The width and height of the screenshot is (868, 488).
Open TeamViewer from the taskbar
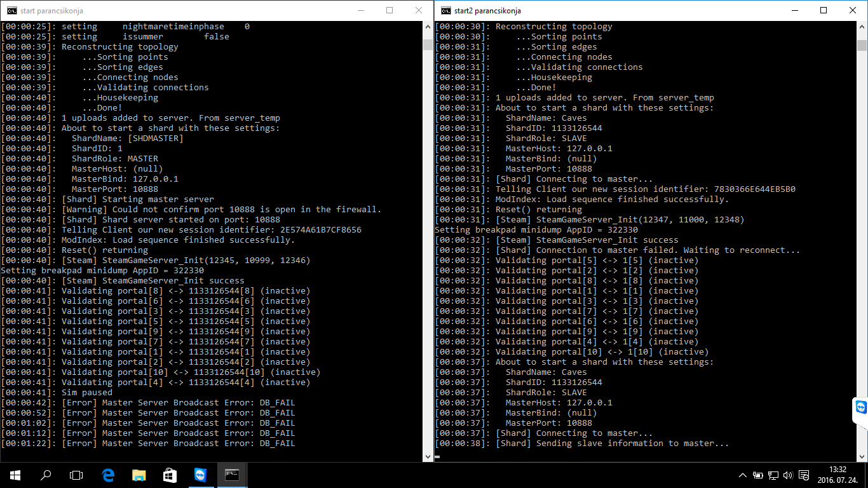(200, 475)
